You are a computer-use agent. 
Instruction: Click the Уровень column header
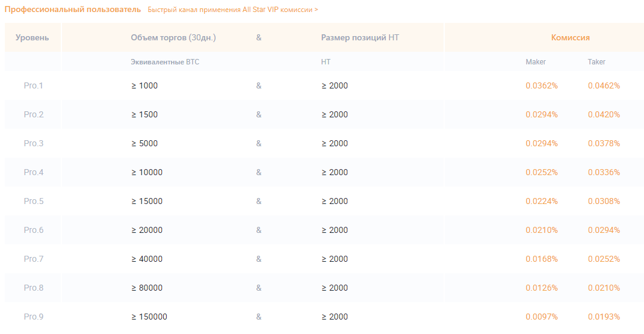point(33,37)
